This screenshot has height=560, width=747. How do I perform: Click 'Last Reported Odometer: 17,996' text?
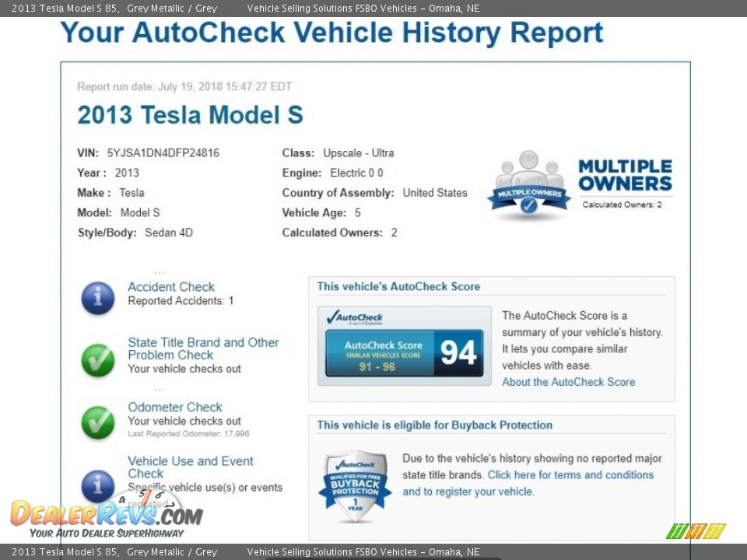(188, 433)
